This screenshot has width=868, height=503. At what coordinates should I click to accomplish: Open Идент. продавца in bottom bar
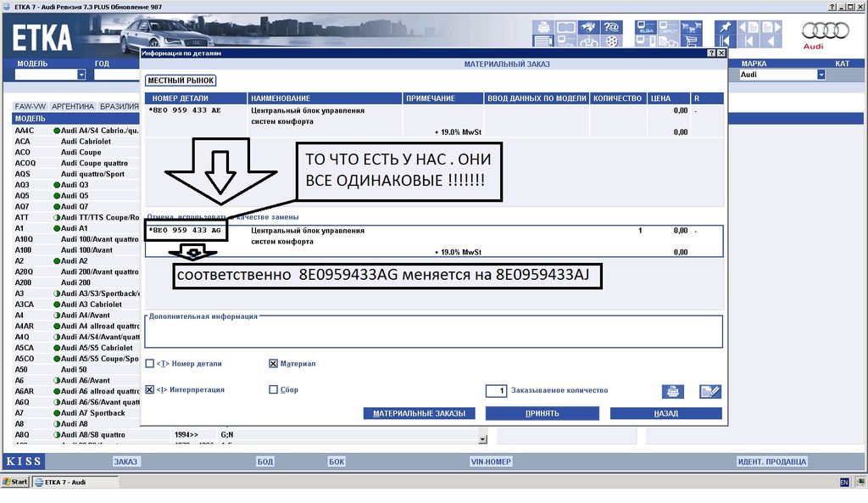772,461
